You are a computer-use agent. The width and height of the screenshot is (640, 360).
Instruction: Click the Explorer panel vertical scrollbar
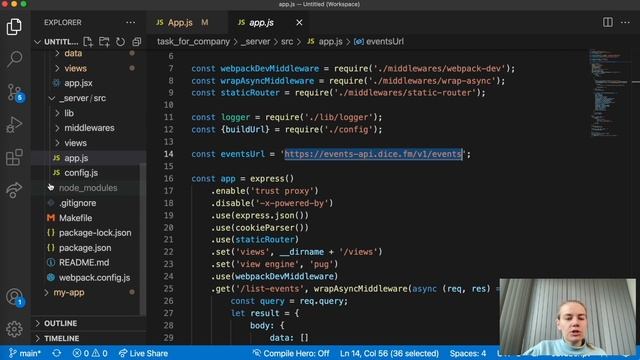pyautogui.click(x=143, y=239)
